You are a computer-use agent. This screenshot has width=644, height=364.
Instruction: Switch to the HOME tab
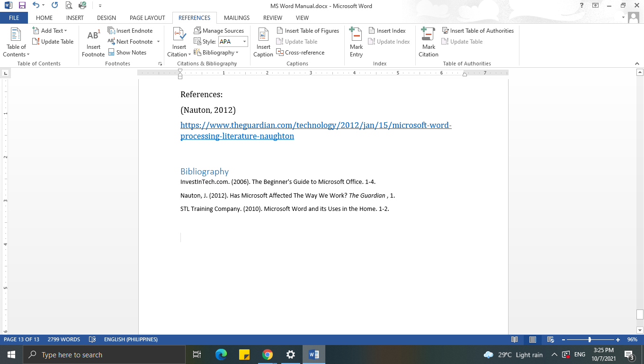click(x=45, y=18)
